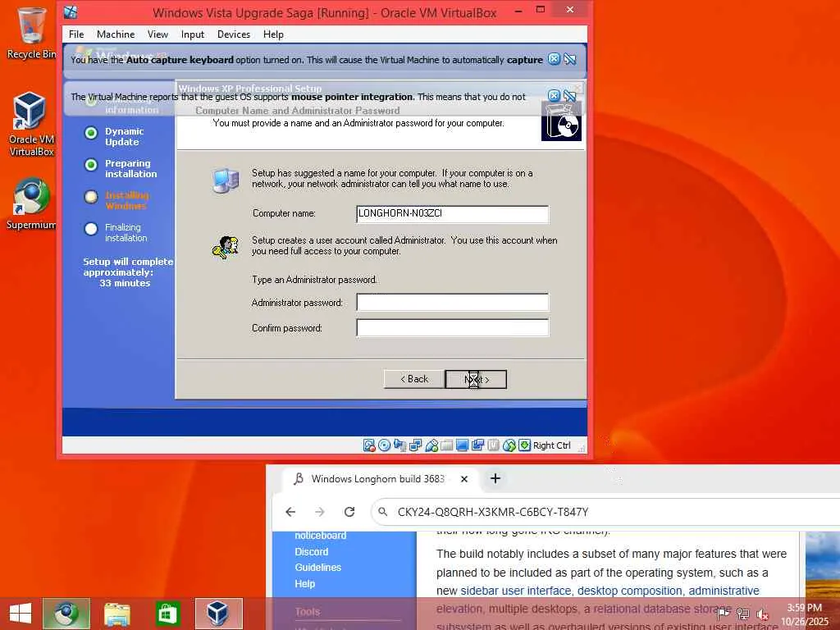Open the shared folders indicator in VirtualBox status bar
Image resolution: width=840 pixels, height=630 pixels.
point(447,445)
